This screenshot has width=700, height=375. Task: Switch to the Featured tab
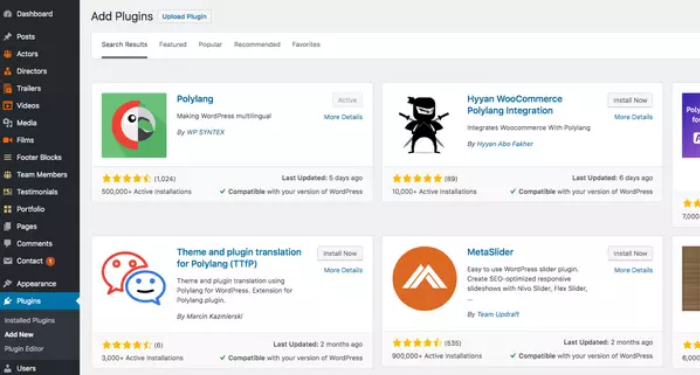173,45
